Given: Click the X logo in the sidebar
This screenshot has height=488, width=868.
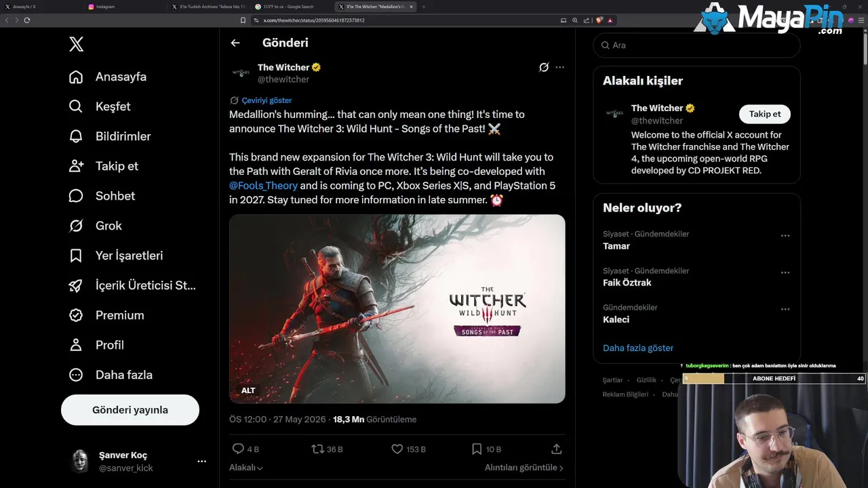Looking at the screenshot, I should [77, 45].
